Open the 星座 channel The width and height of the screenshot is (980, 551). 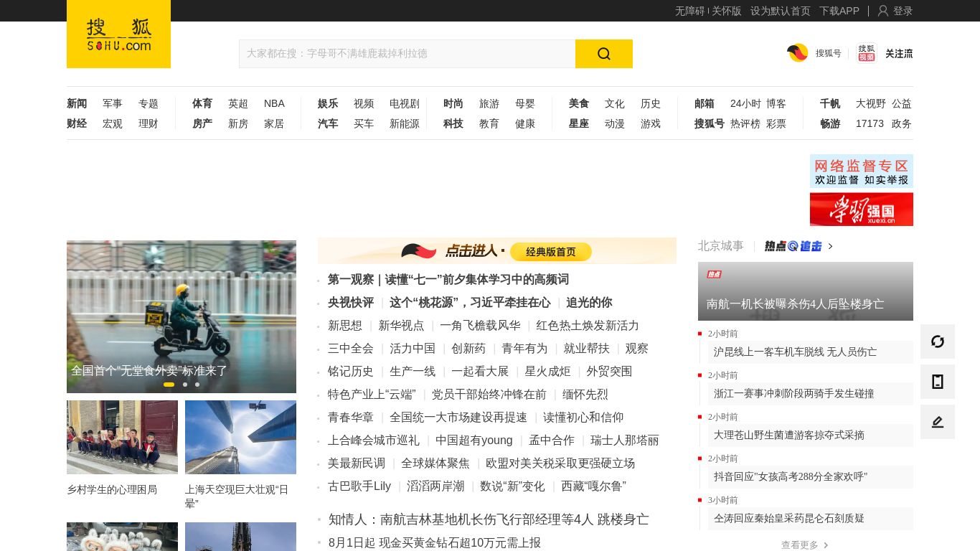click(579, 123)
